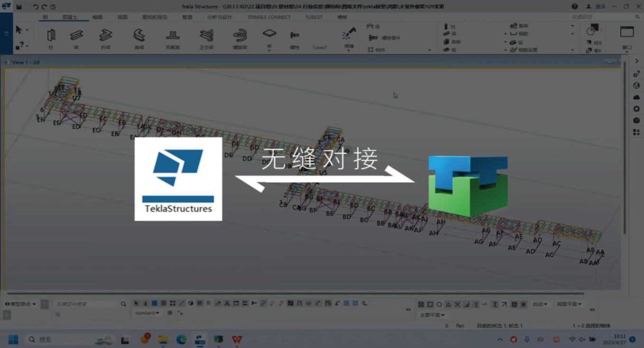Toggle the arrow selection switch in bottom toolbar
Image resolution: width=644 pixels, height=348 pixels.
(x=137, y=303)
